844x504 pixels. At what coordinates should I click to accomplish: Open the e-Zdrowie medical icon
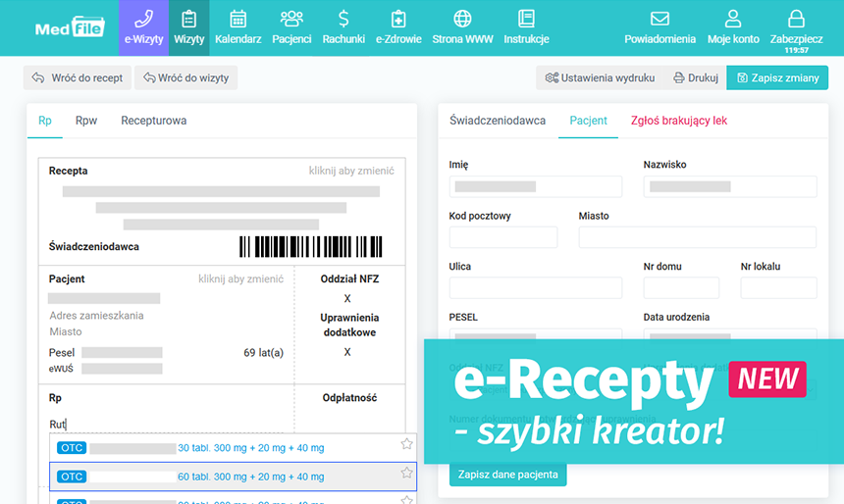(397, 19)
